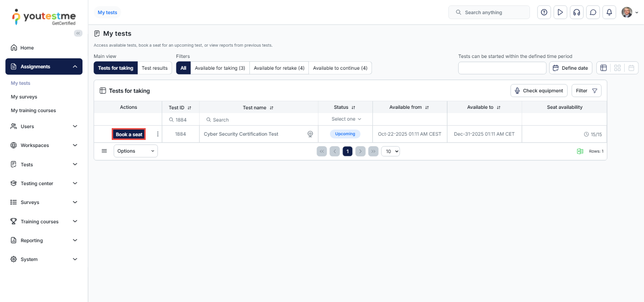Viewport: 644px width, 302px height.
Task: Open My surveys in sidebar
Action: click(x=24, y=97)
